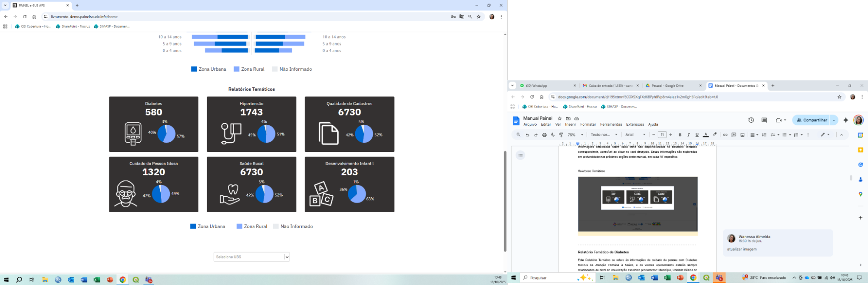Choose text color with underlined A
868x285 pixels.
706,135
